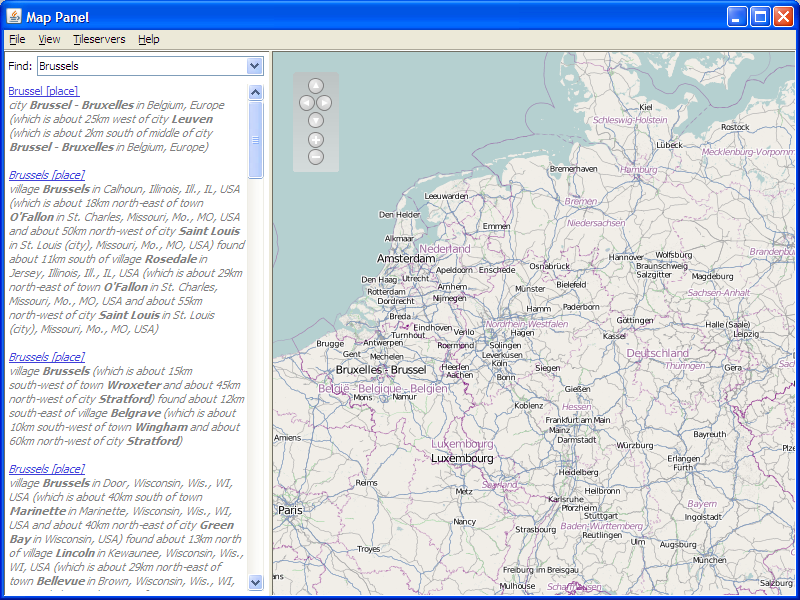Click the results scrollbar up arrow
Image resolution: width=800 pixels, height=600 pixels.
click(255, 92)
